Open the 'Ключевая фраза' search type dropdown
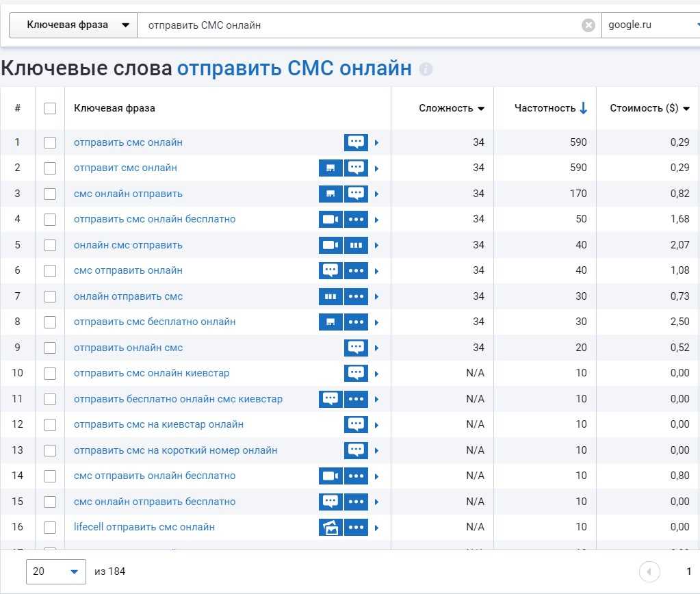Image resolution: width=700 pixels, height=594 pixels. point(73,25)
